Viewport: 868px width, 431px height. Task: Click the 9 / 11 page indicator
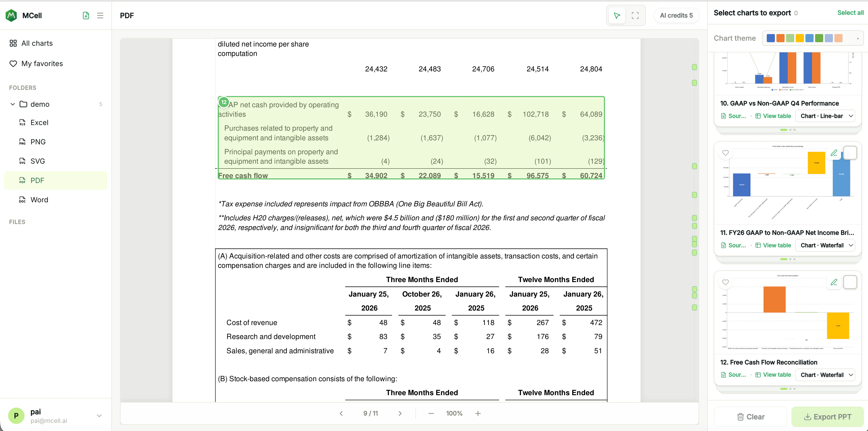[370, 413]
